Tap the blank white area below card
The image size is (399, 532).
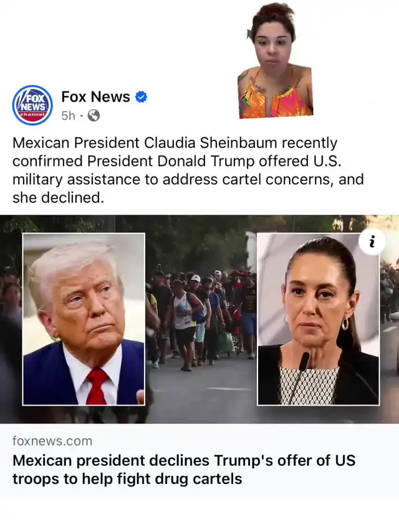[199, 515]
